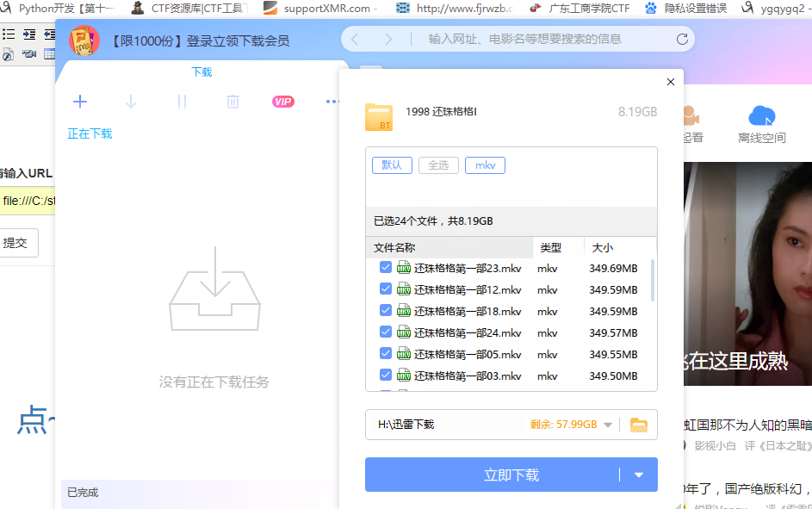Screen dimensions: 812x509
Task: Browse for save folder with folder icon
Action: (639, 425)
